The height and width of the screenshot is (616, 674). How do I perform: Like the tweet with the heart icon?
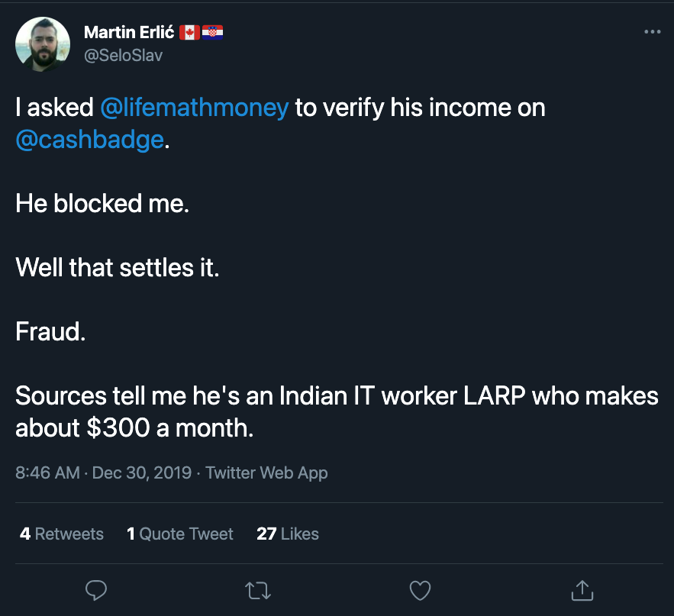pyautogui.click(x=420, y=591)
